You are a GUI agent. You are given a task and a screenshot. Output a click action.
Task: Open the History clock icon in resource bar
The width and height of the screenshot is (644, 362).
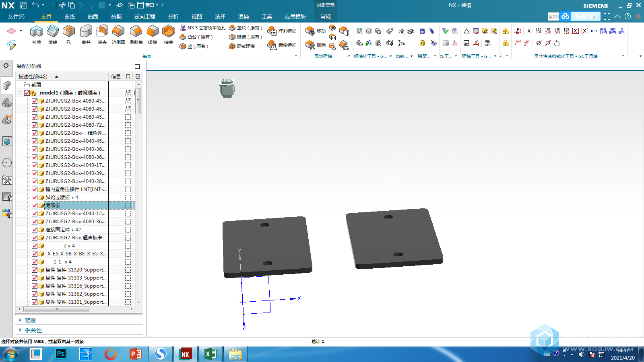pos(7,162)
